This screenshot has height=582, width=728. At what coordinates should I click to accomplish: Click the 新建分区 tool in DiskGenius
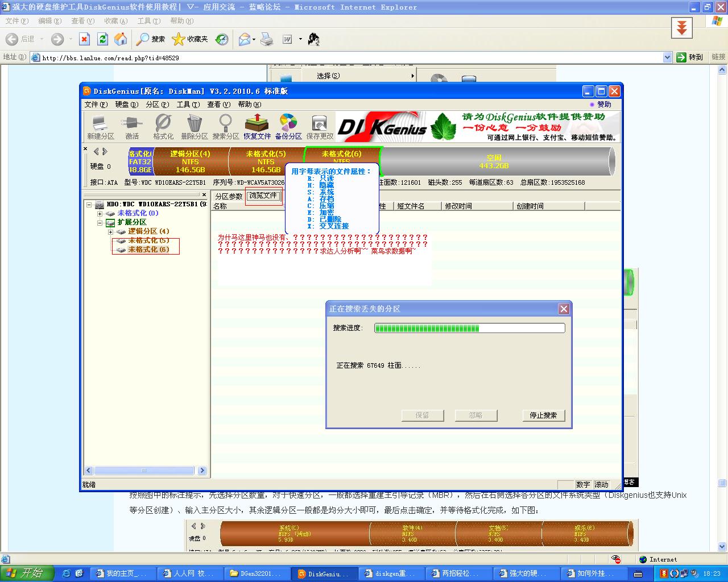pyautogui.click(x=101, y=127)
